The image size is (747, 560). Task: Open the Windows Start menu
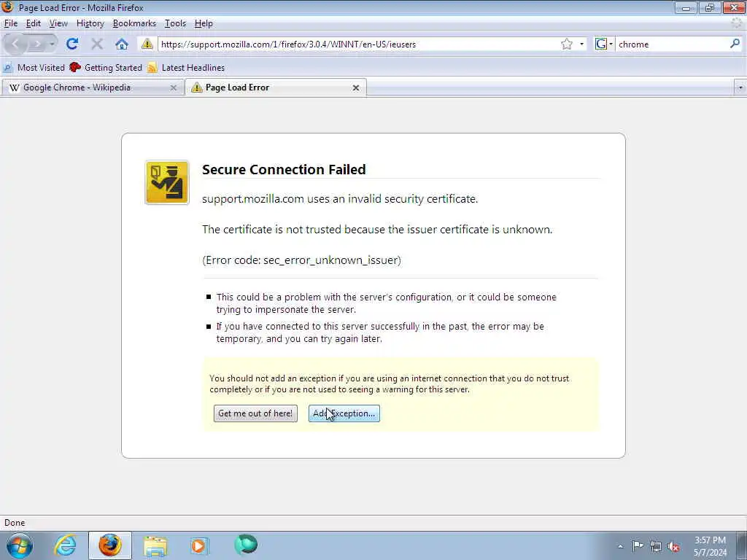tap(20, 545)
